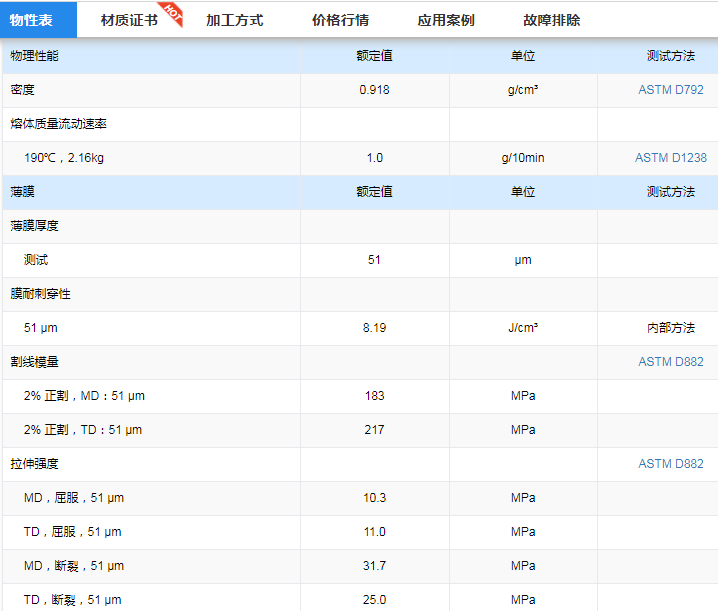Image resolution: width=718 pixels, height=611 pixels.
Task: Switch to the 物性表 tab
Action: 31,20
